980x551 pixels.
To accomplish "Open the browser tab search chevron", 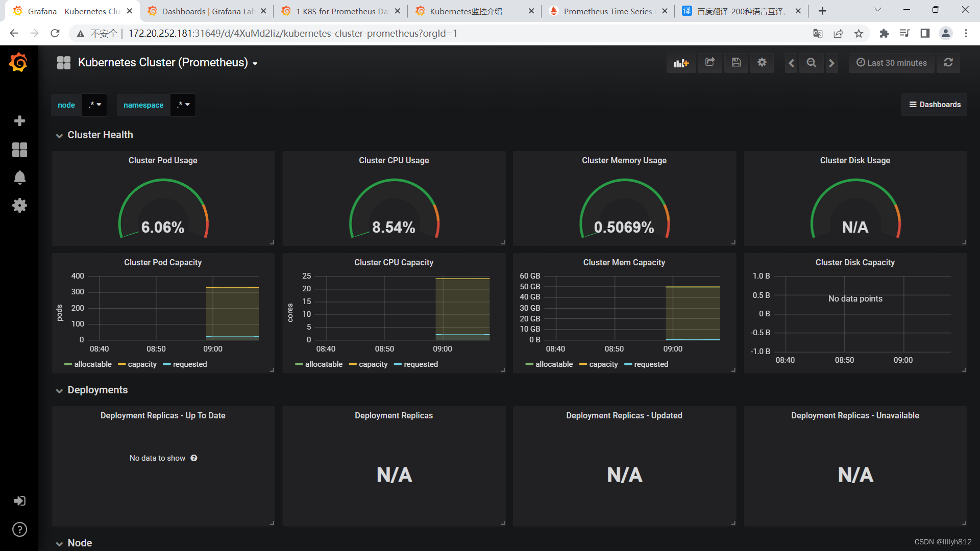I will [877, 10].
